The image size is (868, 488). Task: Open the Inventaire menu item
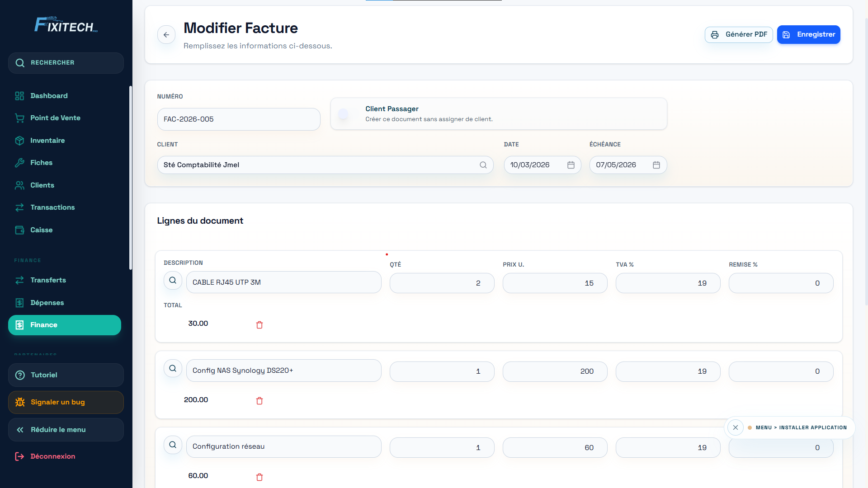coord(47,141)
